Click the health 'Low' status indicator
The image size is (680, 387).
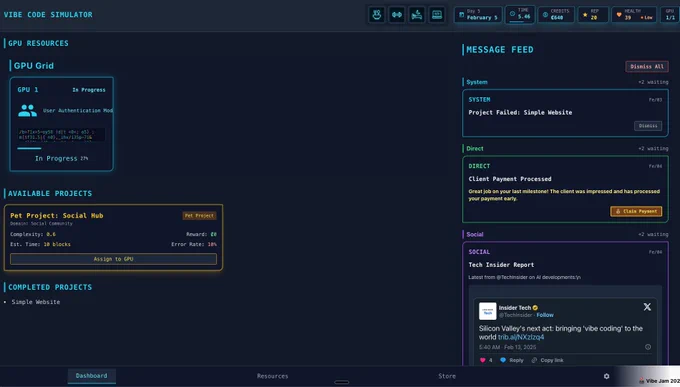point(647,17)
